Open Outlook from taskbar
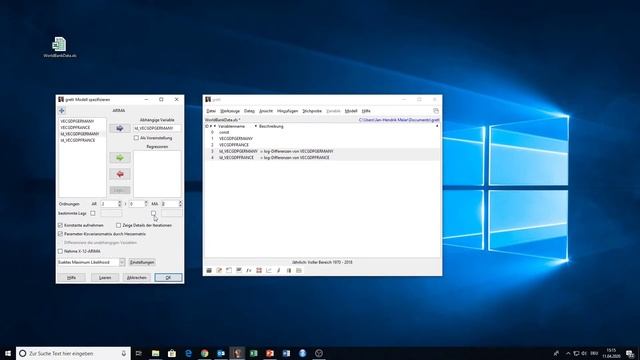This screenshot has height=360, width=640. 221,353
